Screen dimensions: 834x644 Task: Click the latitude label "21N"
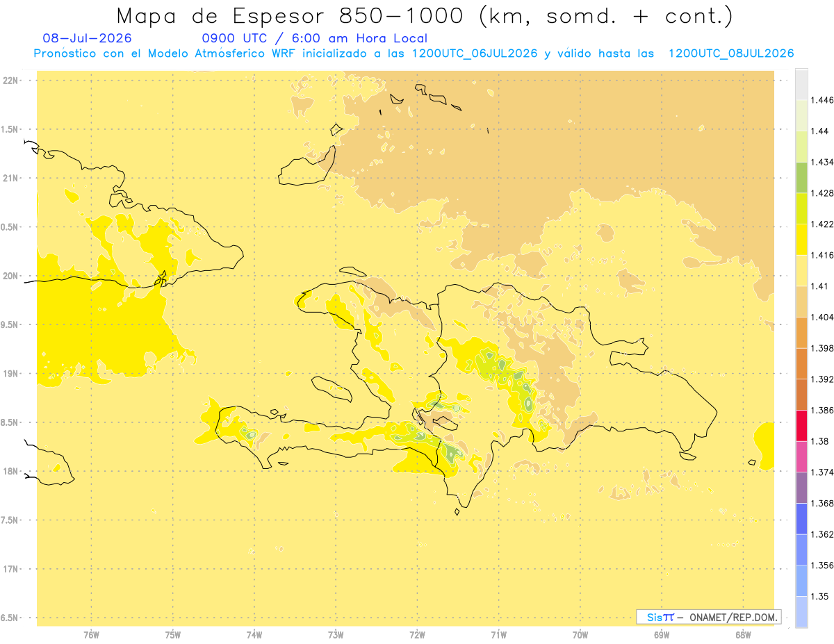[x=10, y=178]
